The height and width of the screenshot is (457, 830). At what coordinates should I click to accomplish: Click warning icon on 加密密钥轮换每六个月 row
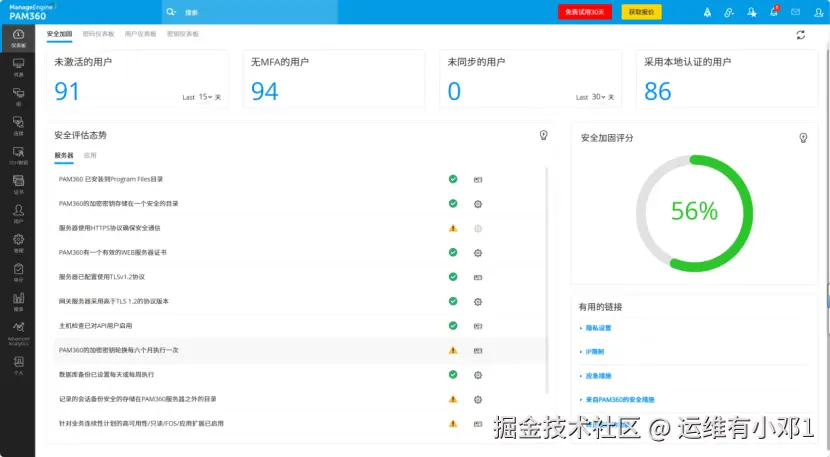(453, 350)
